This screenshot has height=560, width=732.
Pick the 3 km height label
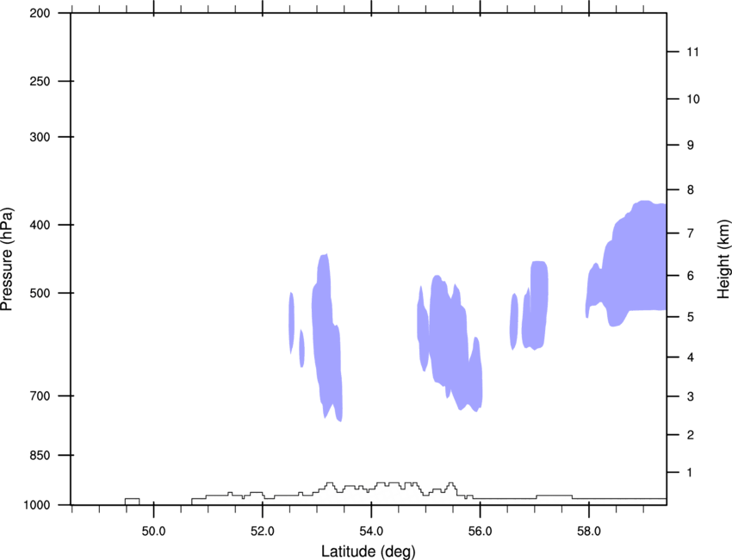[691, 396]
